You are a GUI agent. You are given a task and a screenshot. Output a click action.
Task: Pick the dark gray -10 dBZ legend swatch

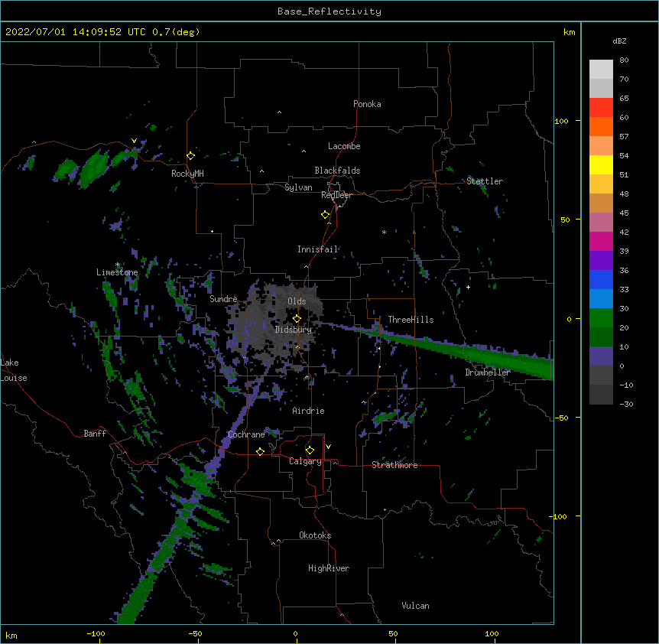point(601,395)
